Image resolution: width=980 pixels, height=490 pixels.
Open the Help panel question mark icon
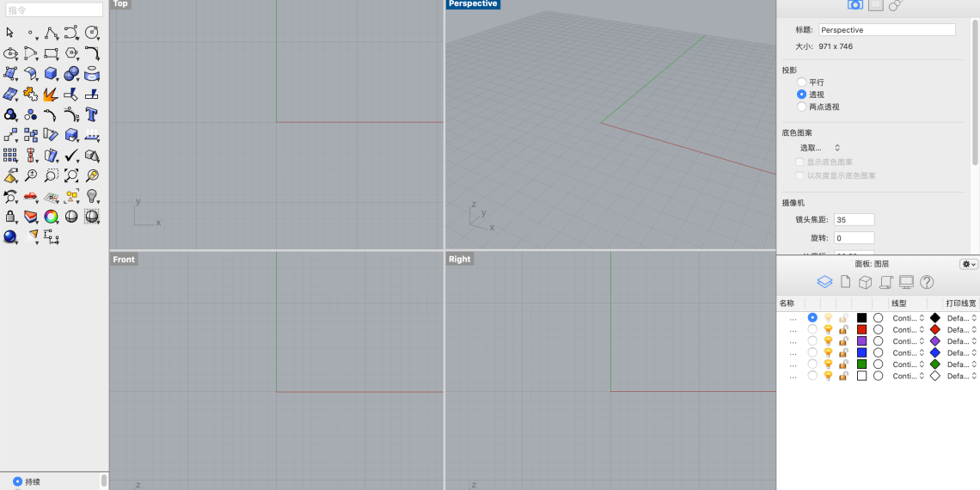click(x=927, y=282)
